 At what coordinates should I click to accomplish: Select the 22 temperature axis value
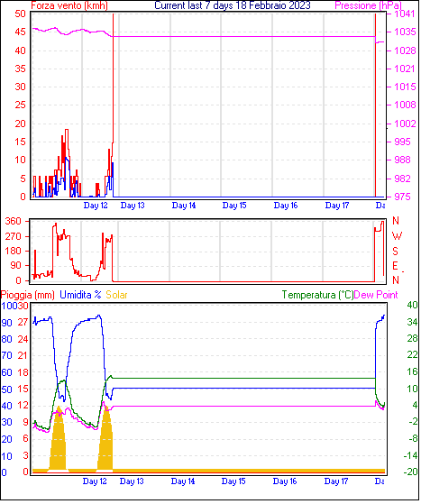click(x=412, y=355)
